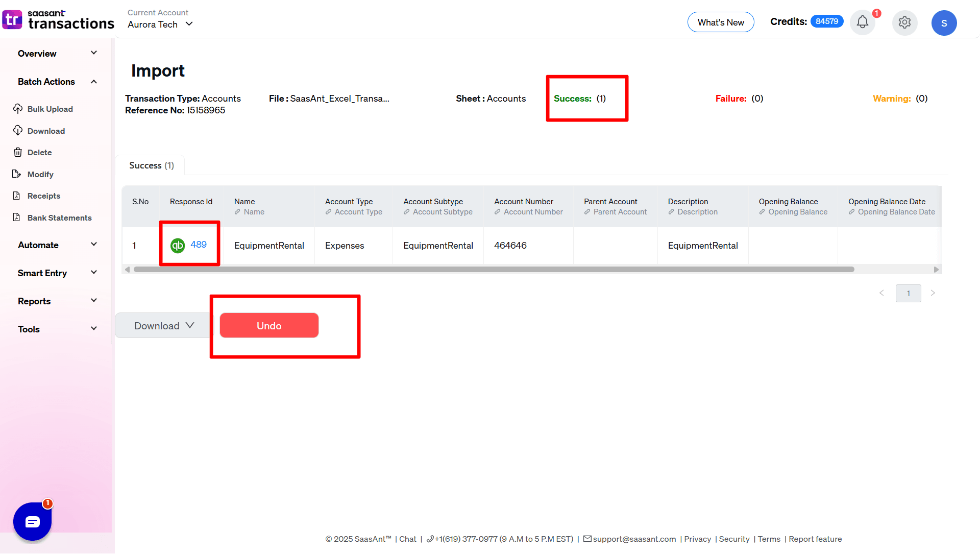Open the user profile avatar

(944, 23)
